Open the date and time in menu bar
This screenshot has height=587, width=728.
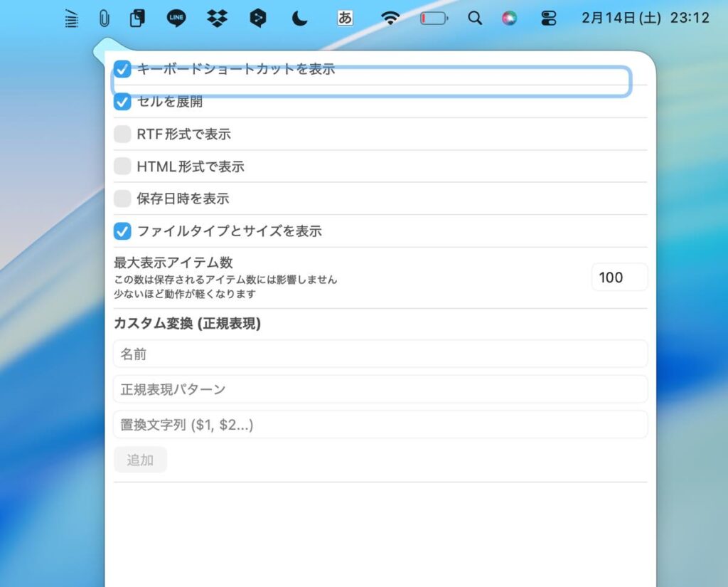(645, 18)
